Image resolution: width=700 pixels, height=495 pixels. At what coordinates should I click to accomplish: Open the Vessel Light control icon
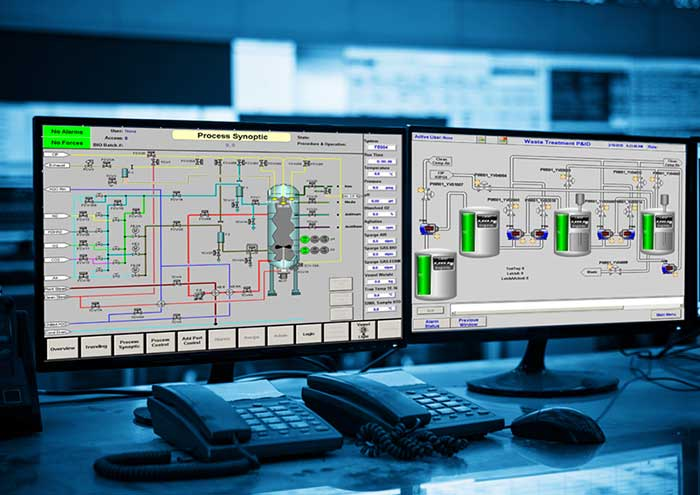(364, 331)
